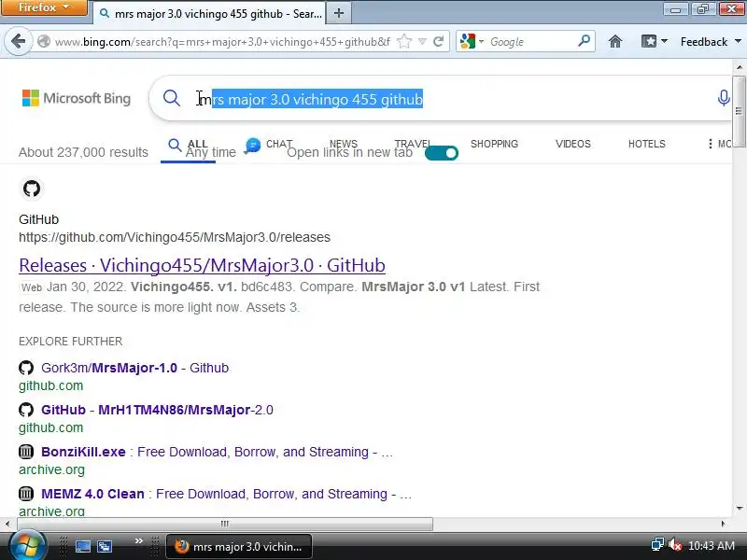Switch to the CHAT tab
The image size is (747, 560).
pos(269,144)
